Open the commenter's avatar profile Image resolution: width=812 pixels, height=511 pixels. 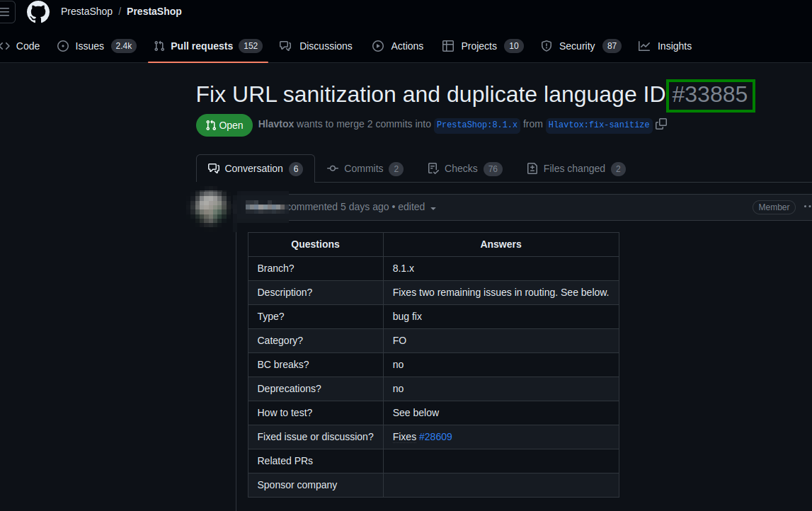coord(210,207)
